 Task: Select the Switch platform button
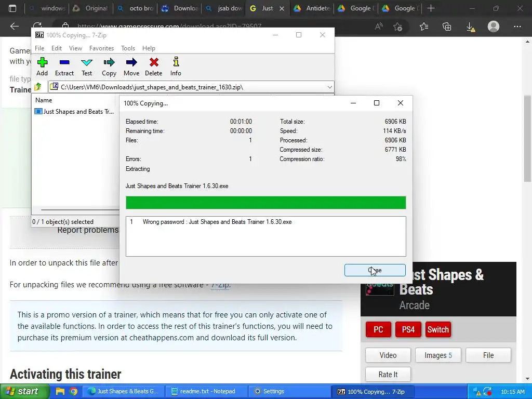[438, 329]
